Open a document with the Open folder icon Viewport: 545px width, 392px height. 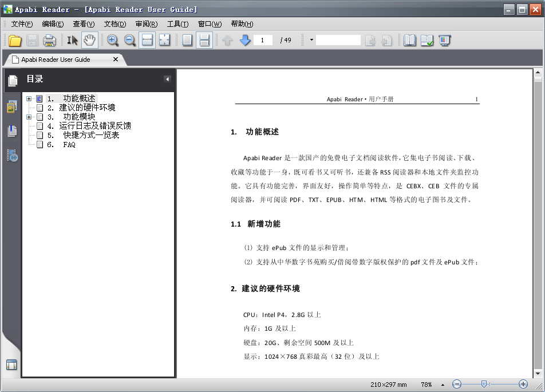(15, 40)
